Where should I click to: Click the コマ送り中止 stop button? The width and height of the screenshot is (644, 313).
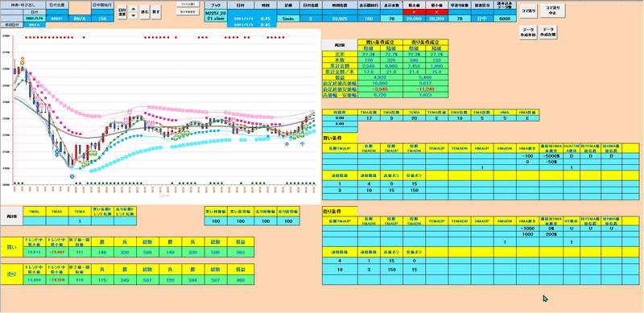[553, 10]
